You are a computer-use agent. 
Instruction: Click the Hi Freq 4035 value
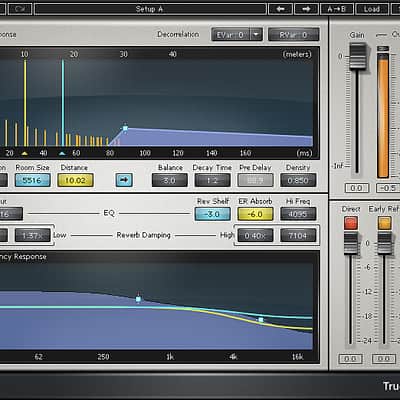298,214
